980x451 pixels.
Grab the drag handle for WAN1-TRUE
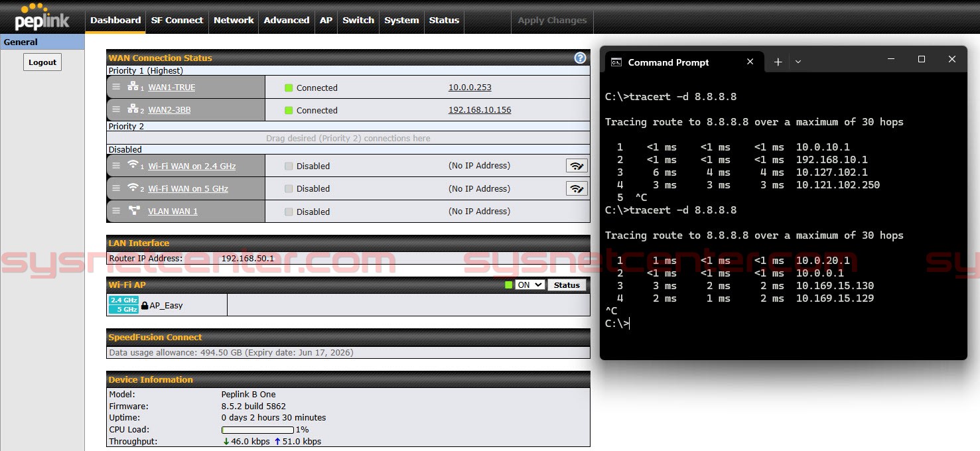click(x=116, y=87)
